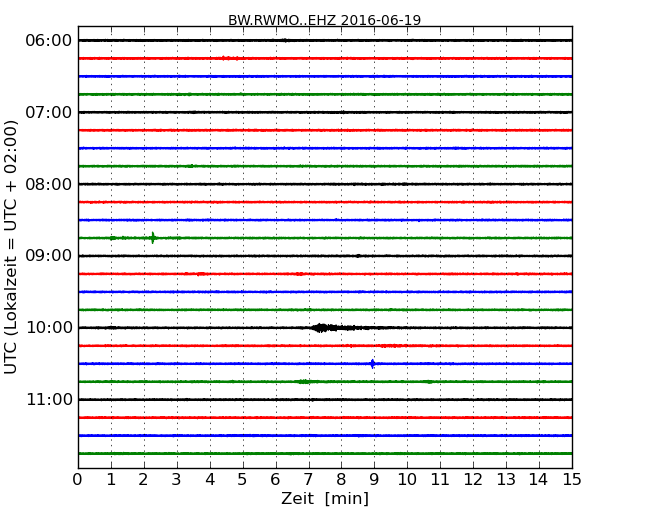Click the plot title BW.RWMO..EHZ 2016-06-19

tap(325, 20)
